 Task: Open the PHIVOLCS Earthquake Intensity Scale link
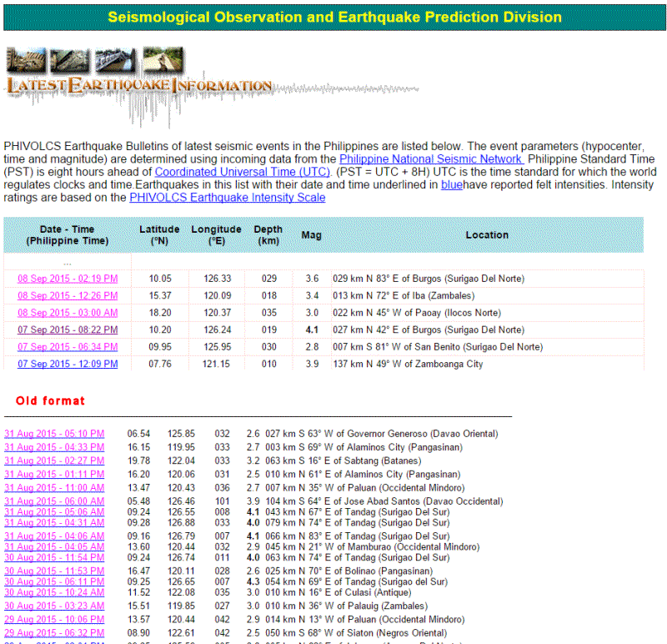pyautogui.click(x=227, y=198)
